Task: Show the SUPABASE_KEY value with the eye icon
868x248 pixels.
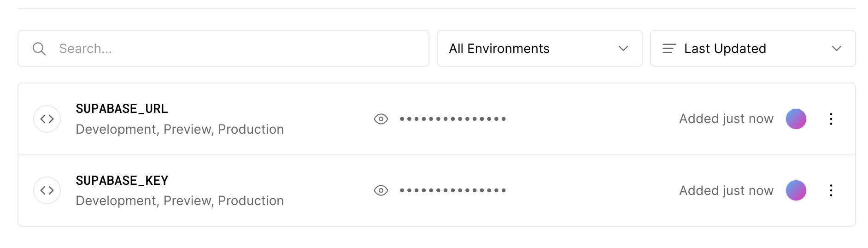Action: point(381,190)
